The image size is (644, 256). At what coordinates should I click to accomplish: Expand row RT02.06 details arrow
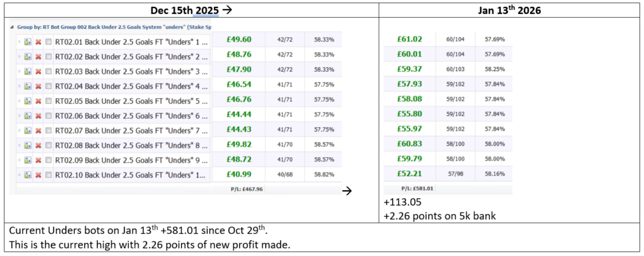(x=19, y=116)
